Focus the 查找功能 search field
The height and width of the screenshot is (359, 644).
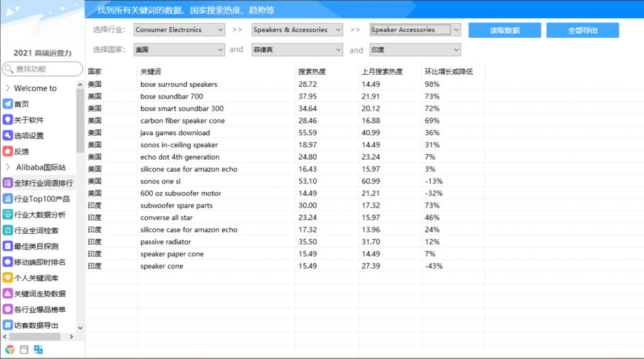[43, 69]
